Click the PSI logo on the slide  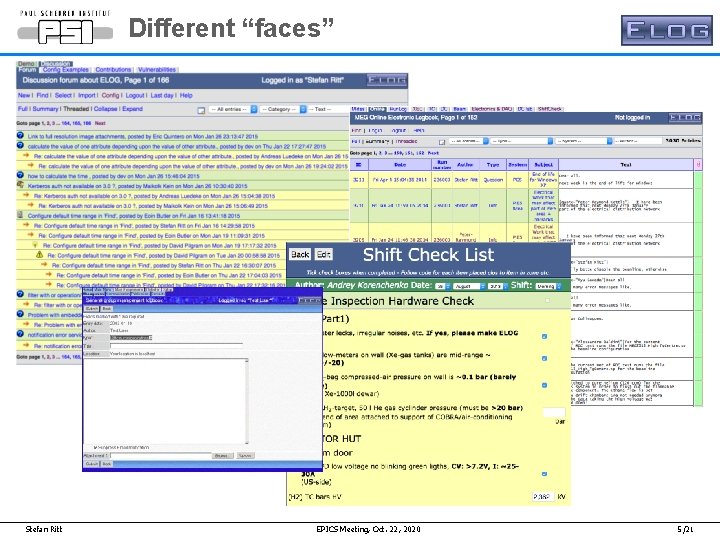tap(65, 29)
